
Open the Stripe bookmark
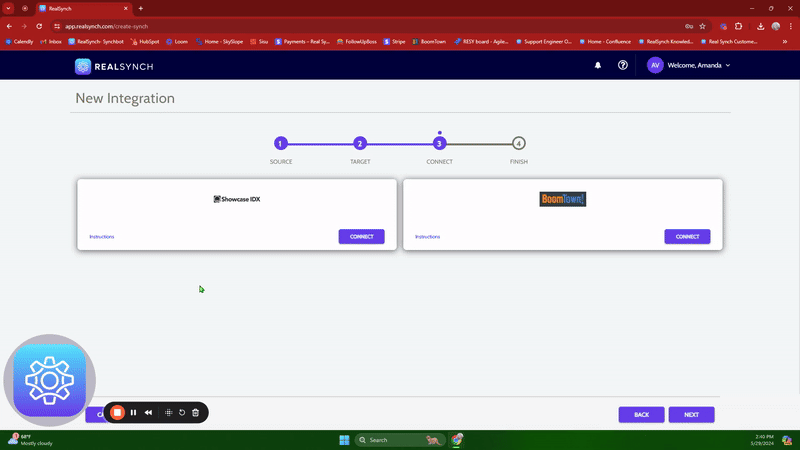[394, 42]
